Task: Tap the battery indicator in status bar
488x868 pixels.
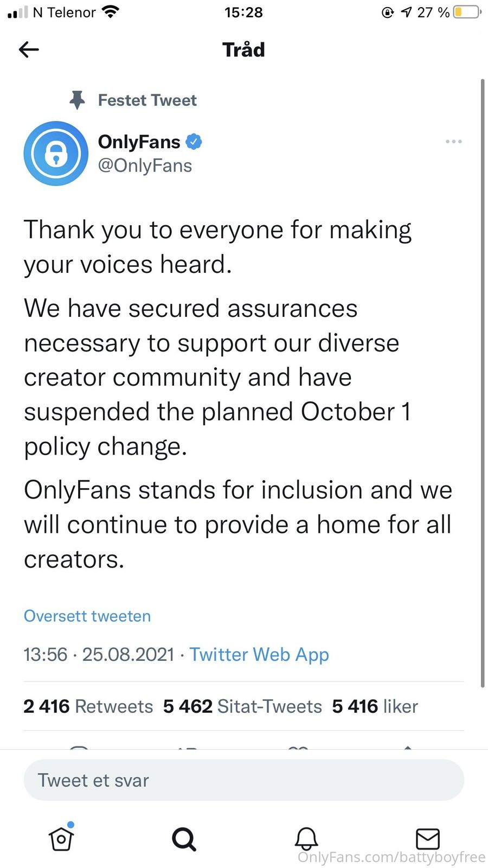Action: pos(467,12)
